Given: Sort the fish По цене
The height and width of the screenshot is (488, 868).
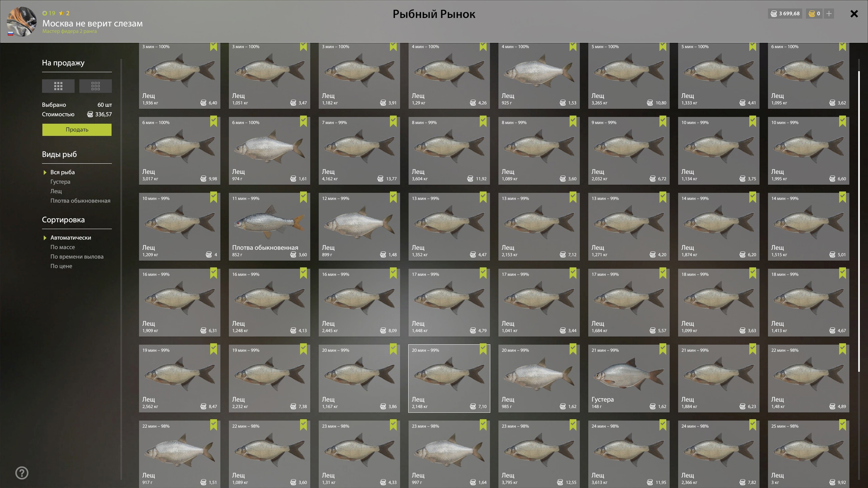Looking at the screenshot, I should [x=61, y=266].
